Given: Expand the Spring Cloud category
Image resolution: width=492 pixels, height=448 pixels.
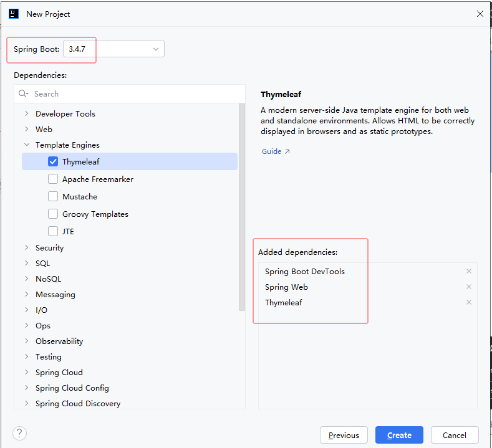Looking at the screenshot, I should tap(27, 372).
